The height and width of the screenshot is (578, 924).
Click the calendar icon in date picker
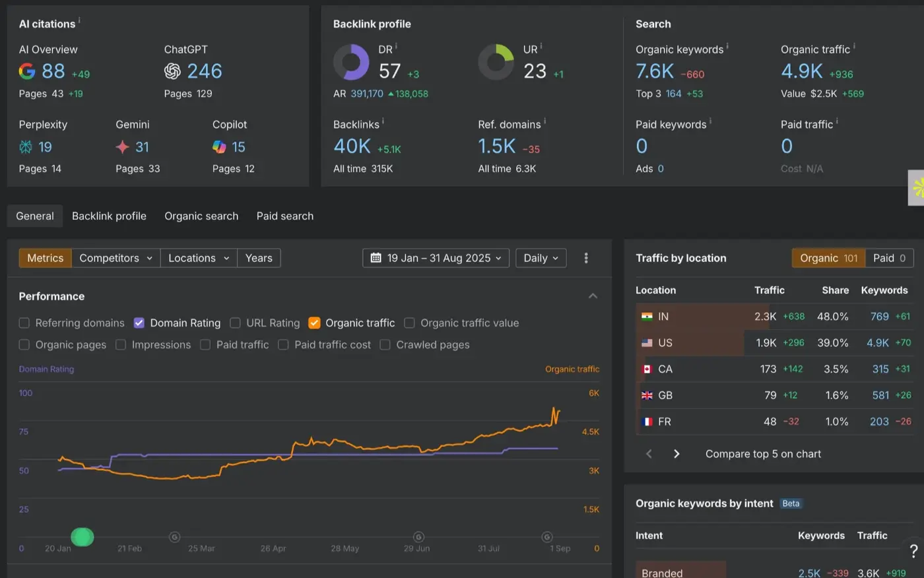(376, 258)
